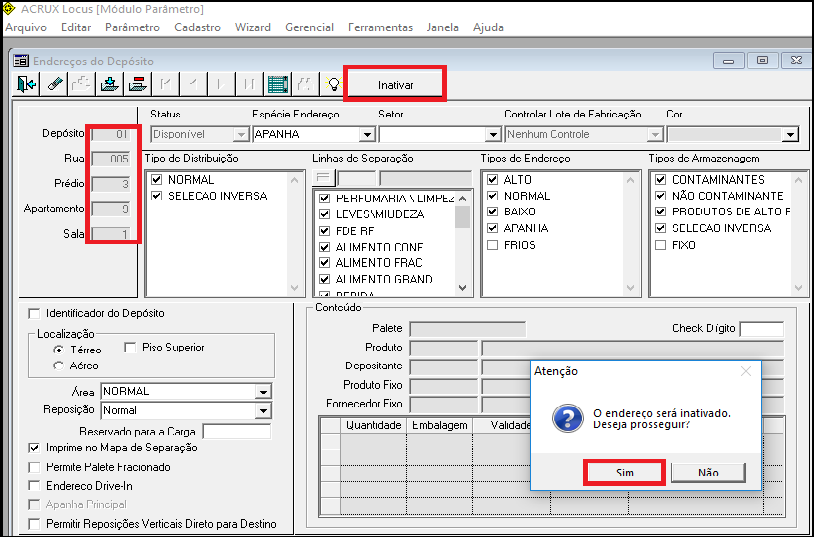Uncheck Imprime no Mapa de Separação
814x537 pixels.
34,447
